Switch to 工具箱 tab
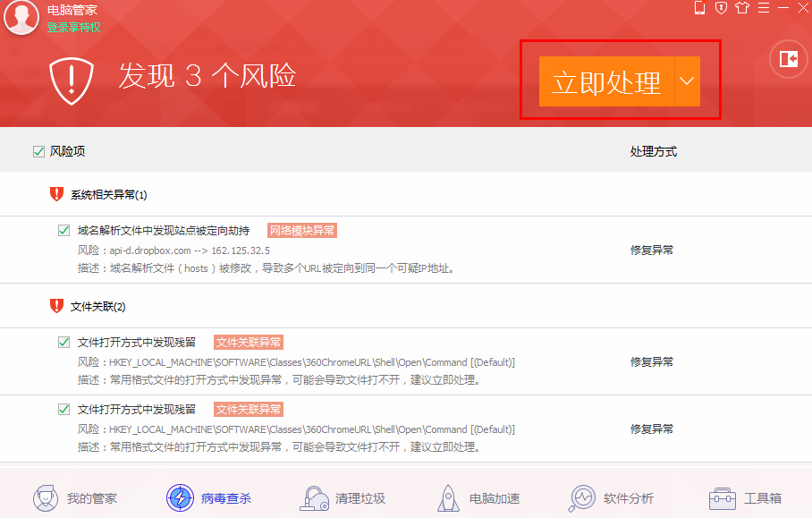This screenshot has height=518, width=812. coord(745,498)
